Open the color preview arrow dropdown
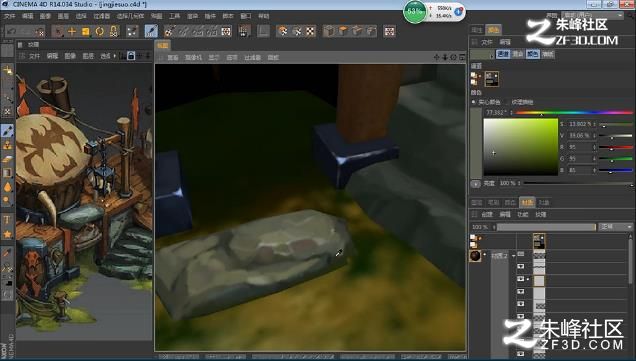 click(492, 55)
